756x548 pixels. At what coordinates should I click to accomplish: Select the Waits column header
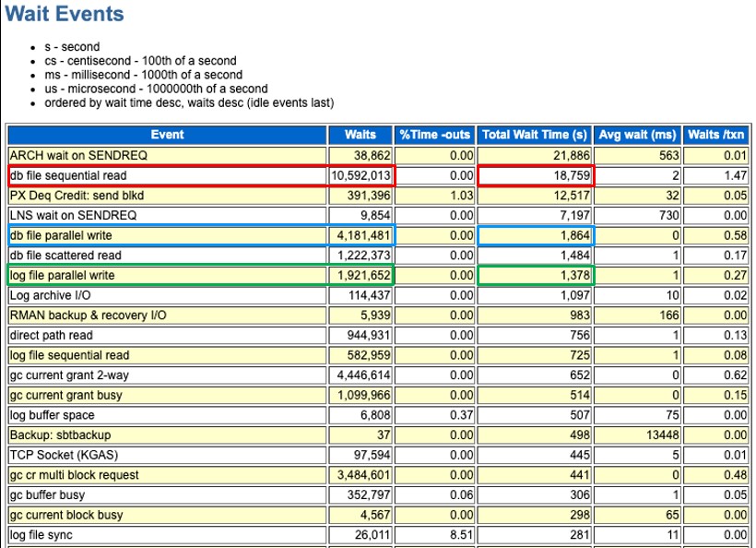(360, 135)
